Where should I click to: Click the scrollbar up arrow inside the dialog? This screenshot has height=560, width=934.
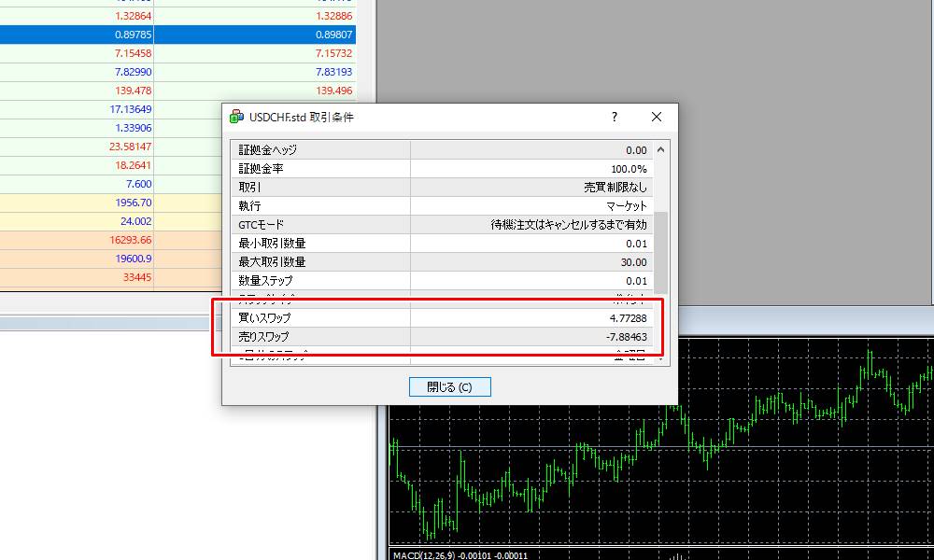click(658, 147)
